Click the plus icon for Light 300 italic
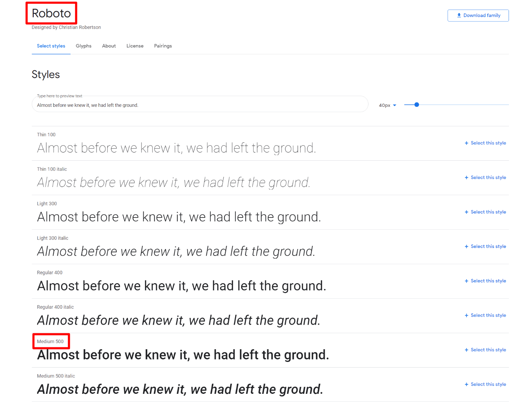Screen dimensions: 532x402 pyautogui.click(x=466, y=246)
